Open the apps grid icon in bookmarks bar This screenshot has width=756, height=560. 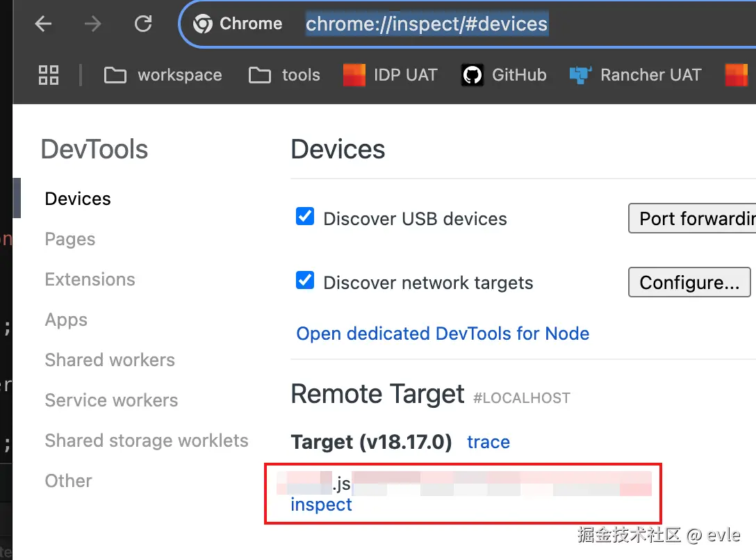(x=49, y=75)
